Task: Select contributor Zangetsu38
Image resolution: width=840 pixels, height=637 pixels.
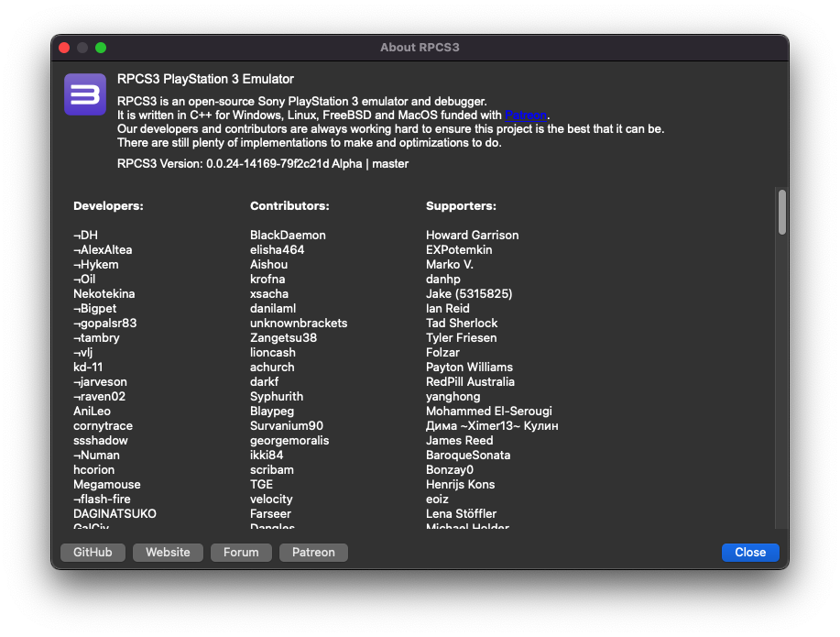Action: pos(283,338)
